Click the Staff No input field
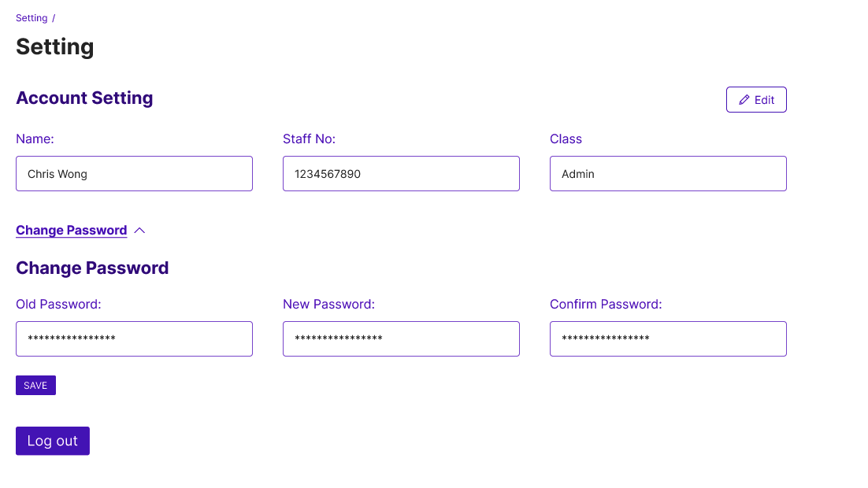The height and width of the screenshot is (488, 868). [x=401, y=173]
